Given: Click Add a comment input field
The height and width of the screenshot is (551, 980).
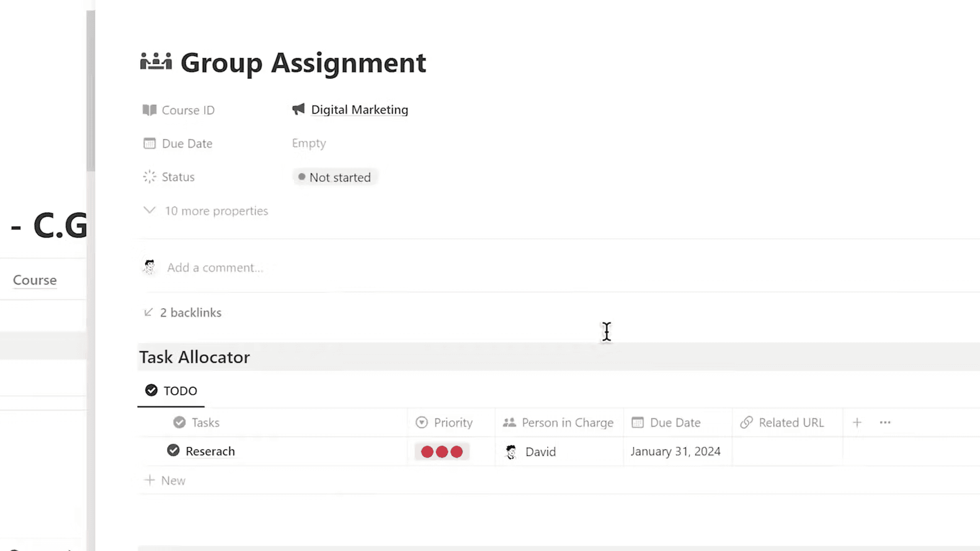Looking at the screenshot, I should (214, 267).
